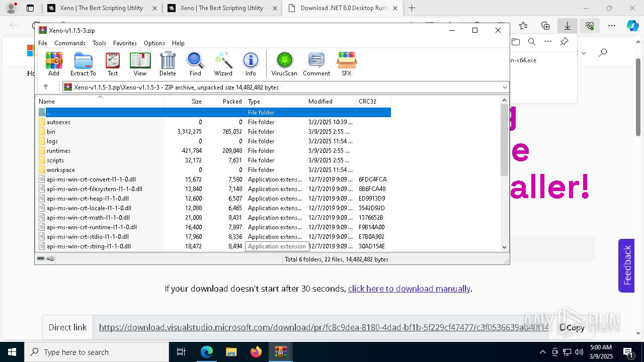Select api-ms-win-crt-filesystem-l1-1-0.dll file
Image resolution: width=644 pixels, height=362 pixels.
click(214, 189)
